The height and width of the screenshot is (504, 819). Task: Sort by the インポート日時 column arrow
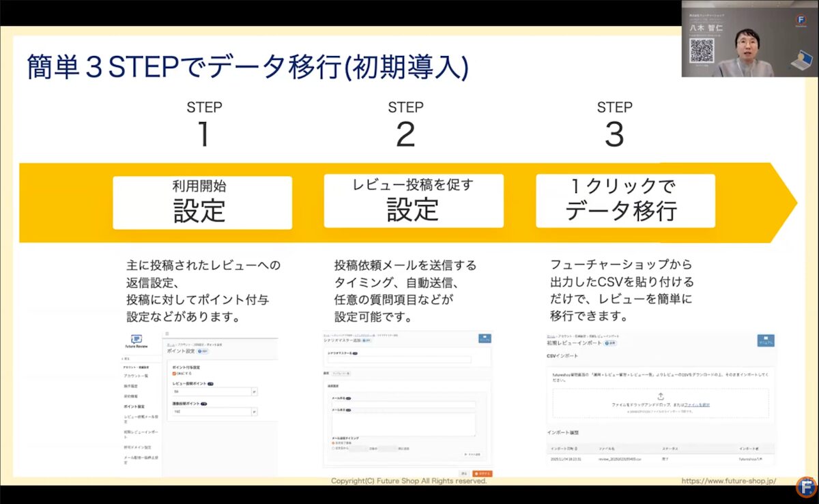point(574,448)
